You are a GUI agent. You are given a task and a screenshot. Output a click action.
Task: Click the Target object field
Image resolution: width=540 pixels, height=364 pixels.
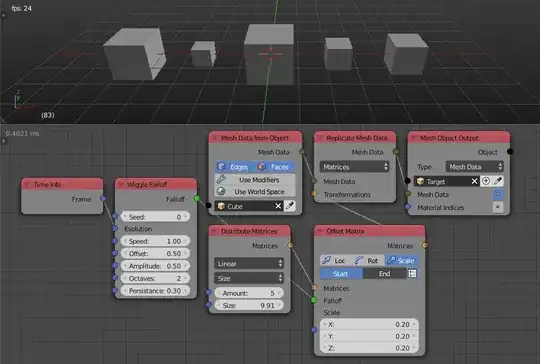click(x=447, y=181)
